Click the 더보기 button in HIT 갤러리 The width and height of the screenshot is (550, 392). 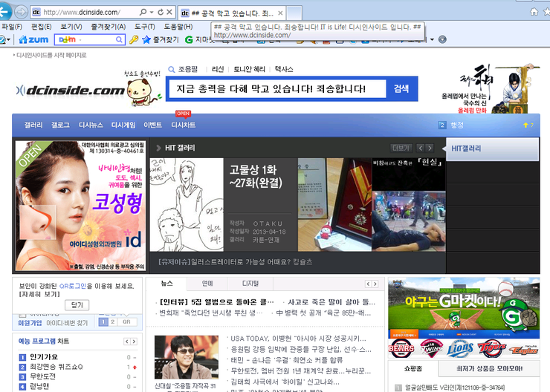click(401, 148)
